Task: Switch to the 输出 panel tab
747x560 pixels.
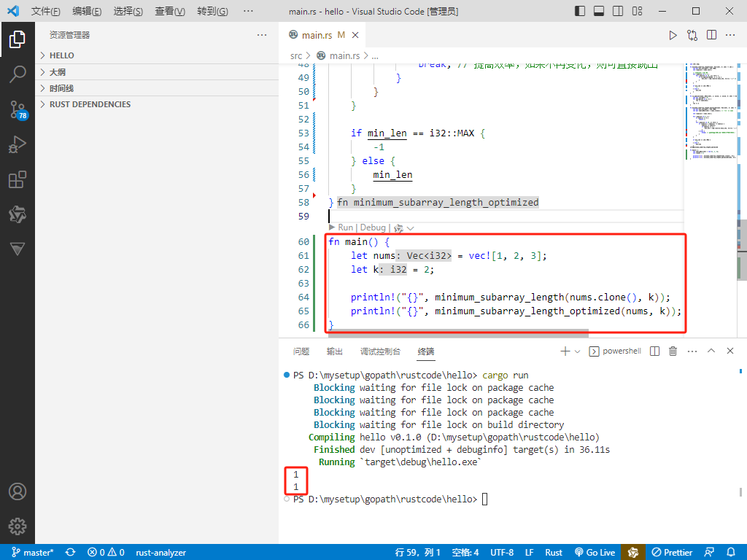Action: (x=335, y=351)
